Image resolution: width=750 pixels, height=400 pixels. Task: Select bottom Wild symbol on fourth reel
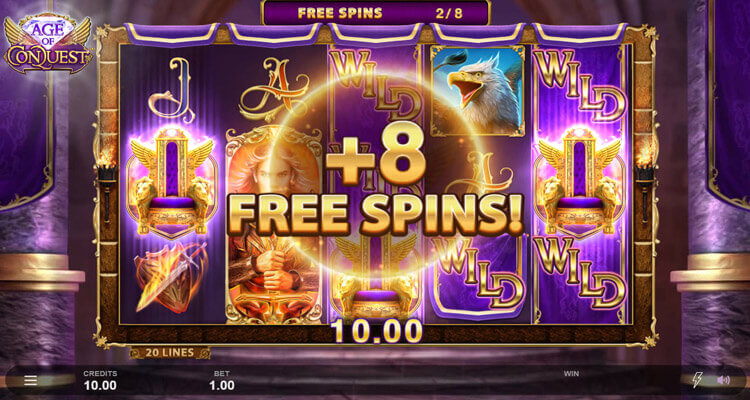[478, 274]
